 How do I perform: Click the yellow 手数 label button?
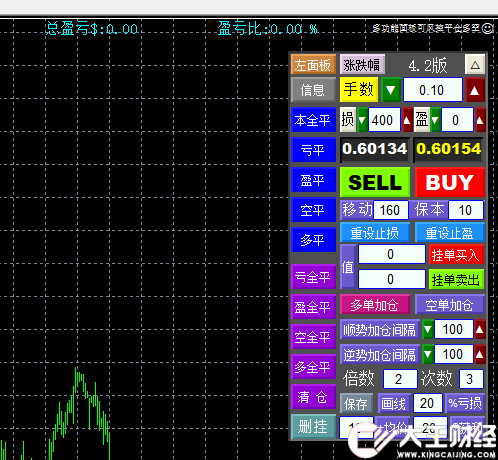click(359, 90)
